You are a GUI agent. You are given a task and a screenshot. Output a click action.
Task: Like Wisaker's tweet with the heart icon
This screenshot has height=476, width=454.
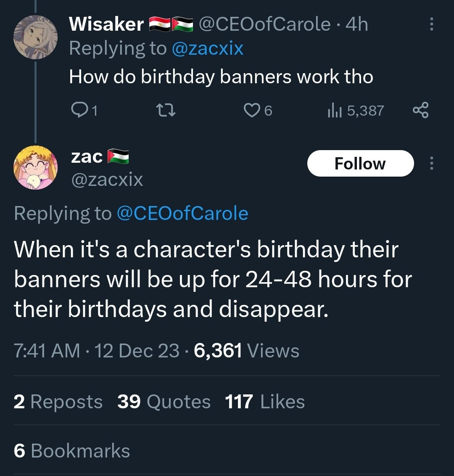251,110
